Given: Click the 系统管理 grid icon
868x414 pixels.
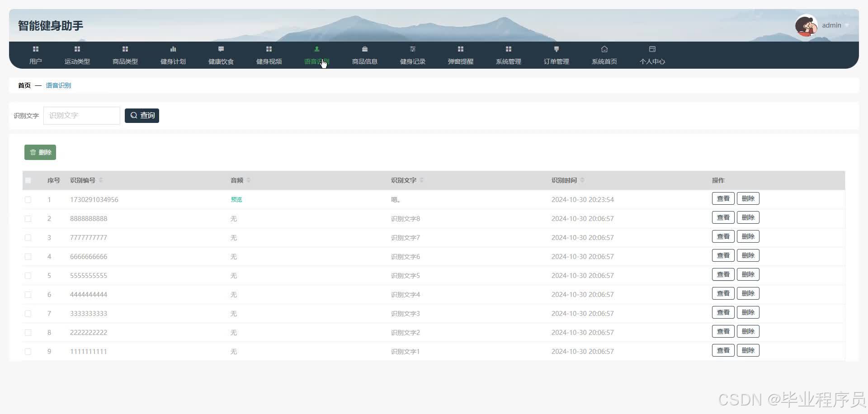Looking at the screenshot, I should pos(509,49).
